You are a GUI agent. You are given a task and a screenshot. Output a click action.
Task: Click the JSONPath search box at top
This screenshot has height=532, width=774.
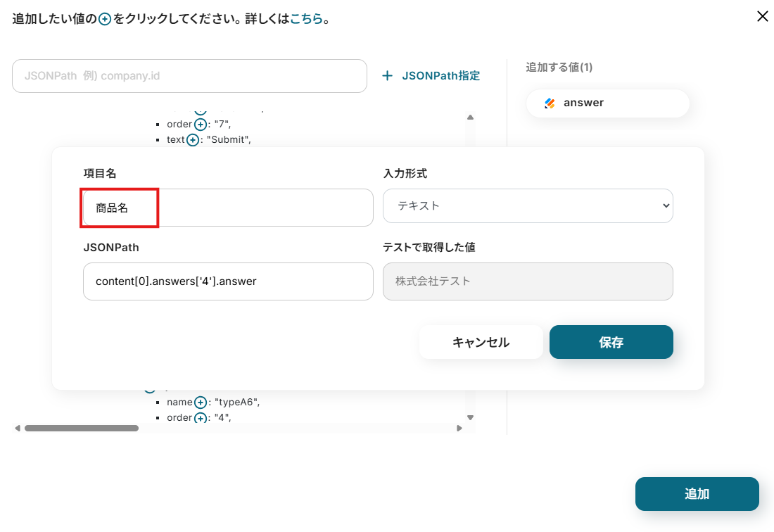tap(189, 76)
